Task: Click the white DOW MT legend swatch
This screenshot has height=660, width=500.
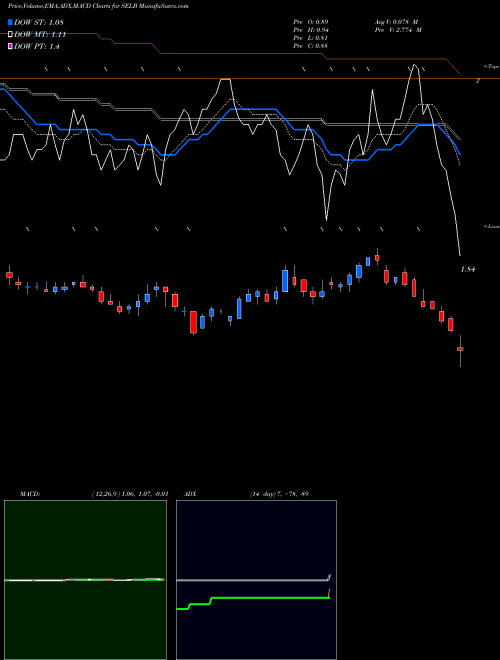Action: 10,35
